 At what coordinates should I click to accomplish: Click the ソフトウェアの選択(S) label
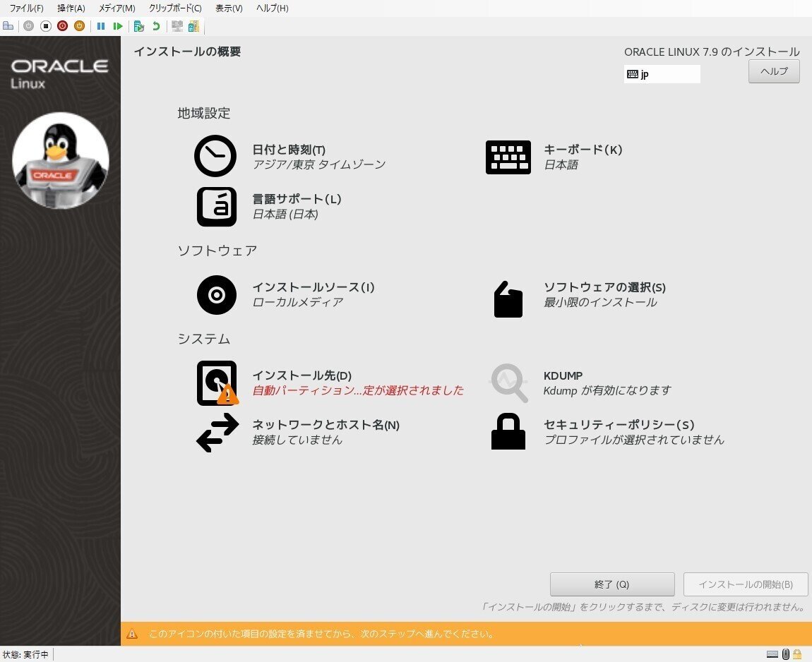click(x=604, y=287)
